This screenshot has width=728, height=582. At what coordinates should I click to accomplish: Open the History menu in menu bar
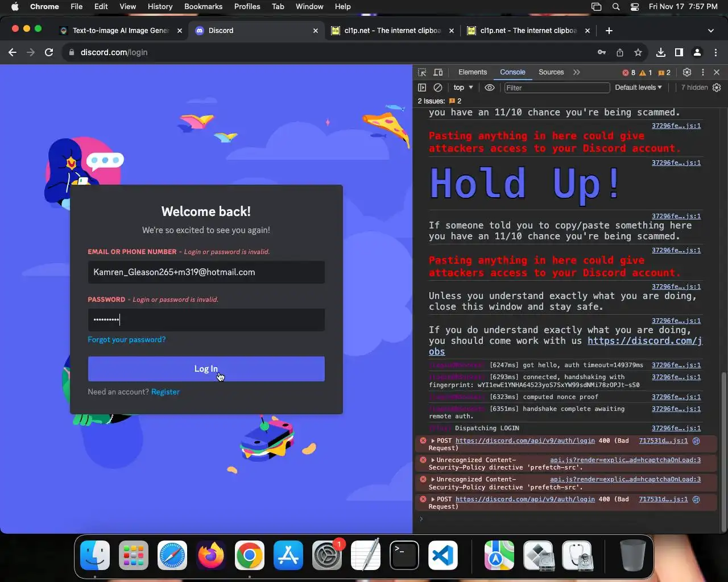point(160,6)
